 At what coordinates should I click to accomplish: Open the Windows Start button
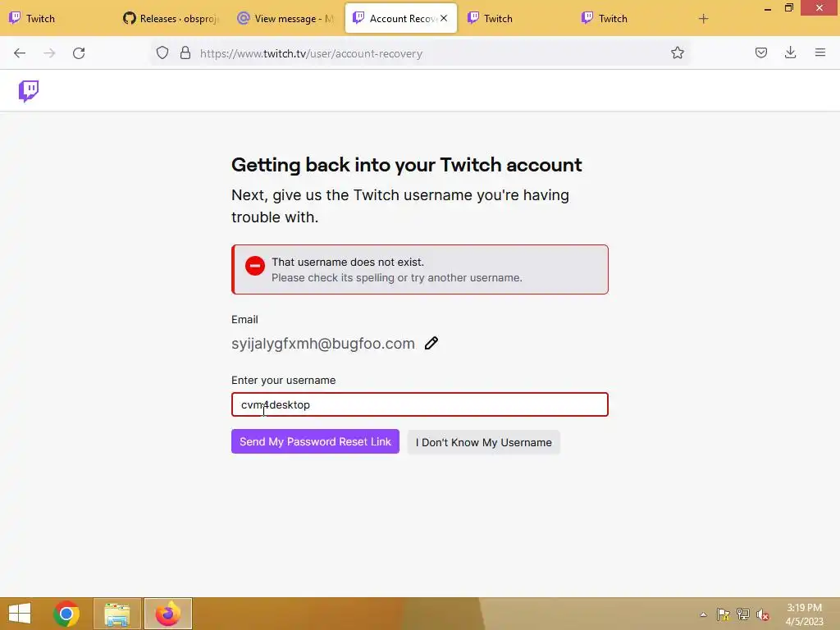coord(20,614)
